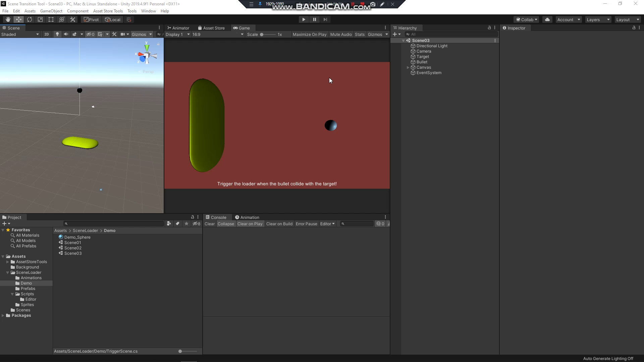Image resolution: width=644 pixels, height=362 pixels.
Task: Select the combined Transform tool
Action: tap(62, 19)
